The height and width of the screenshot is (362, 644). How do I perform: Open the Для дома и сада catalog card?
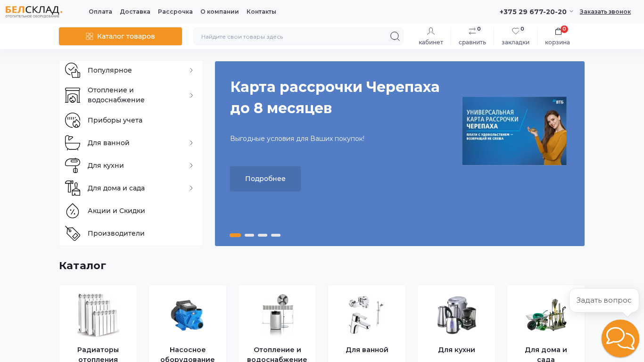546,324
